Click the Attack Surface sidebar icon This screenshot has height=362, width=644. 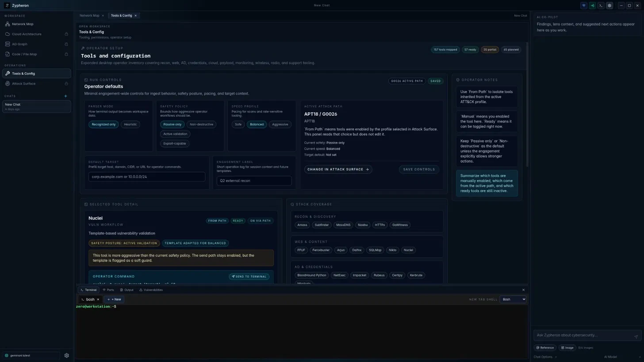[x=8, y=84]
